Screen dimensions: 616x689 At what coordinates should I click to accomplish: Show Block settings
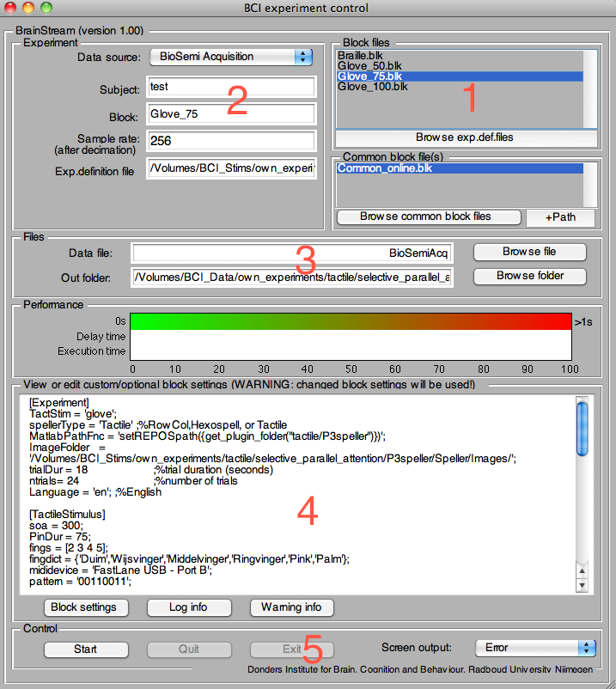(x=85, y=607)
